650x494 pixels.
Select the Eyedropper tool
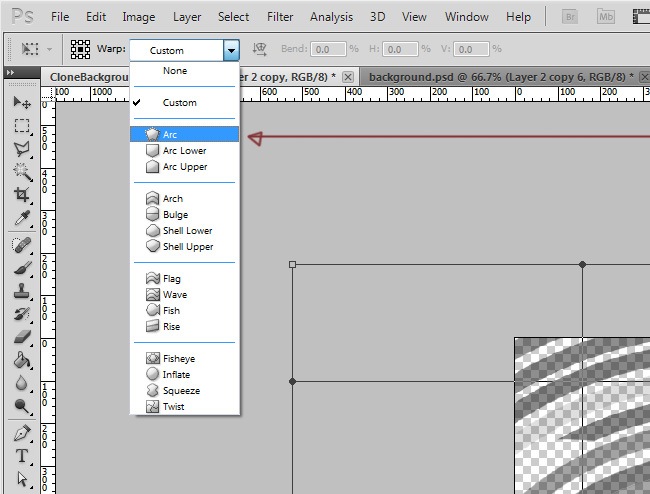point(21,218)
